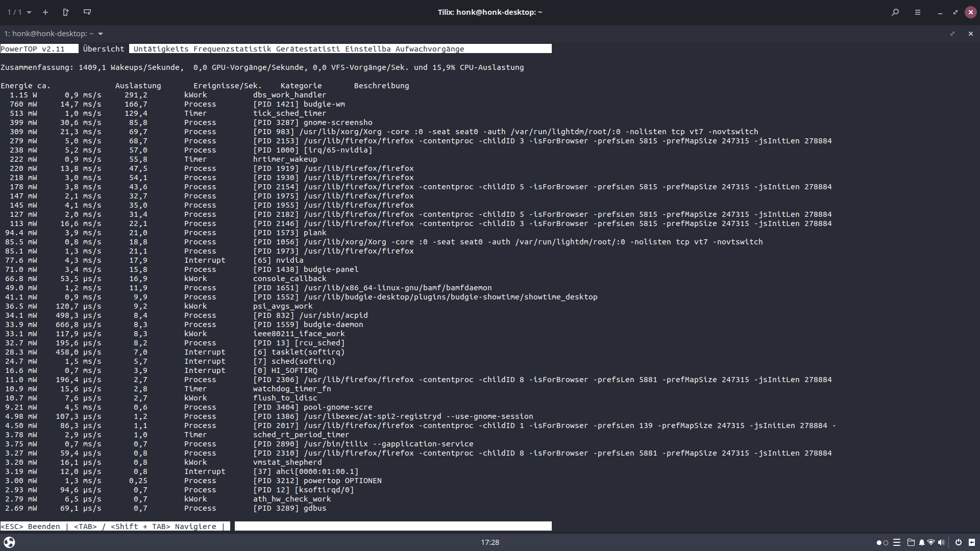Select the showtime_desktop process row
Image resolution: width=980 pixels, height=551 pixels.
(x=299, y=297)
